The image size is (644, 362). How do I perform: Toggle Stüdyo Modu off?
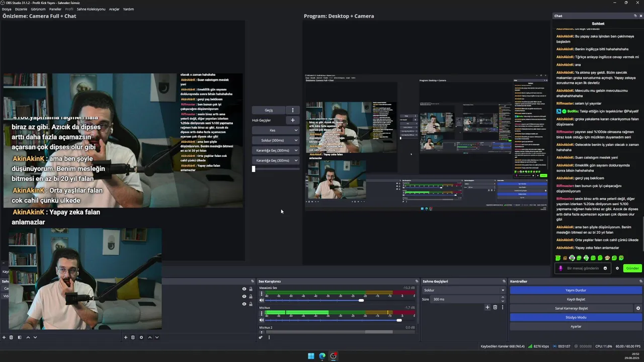pos(576,317)
